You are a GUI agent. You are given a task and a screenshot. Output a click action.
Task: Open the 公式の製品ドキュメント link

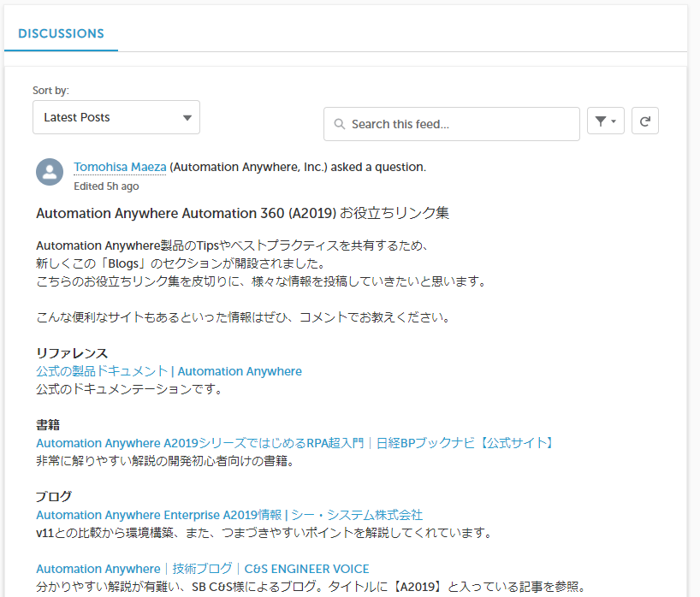tap(169, 371)
